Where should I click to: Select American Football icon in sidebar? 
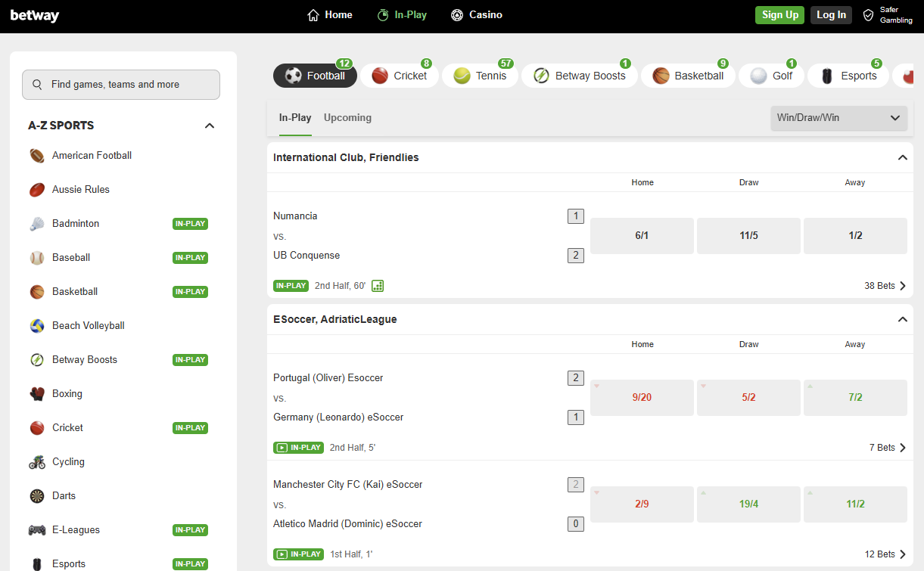pos(37,156)
